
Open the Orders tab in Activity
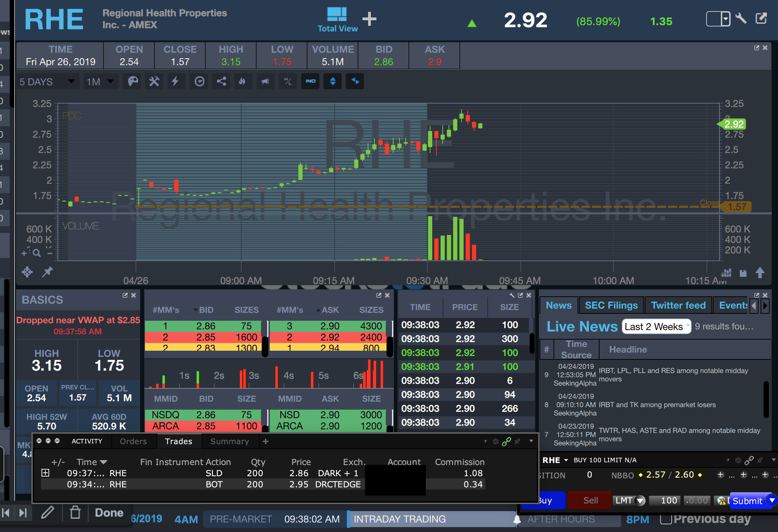click(133, 441)
